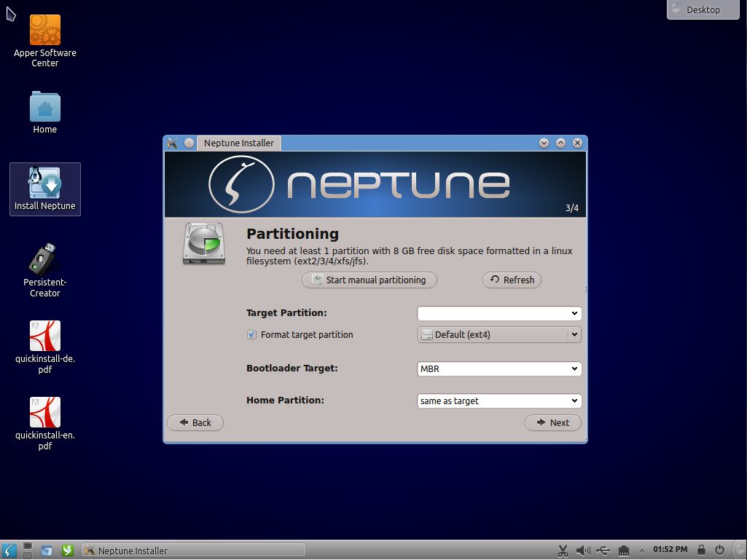
Task: Click the Neptune Installer taskbar entry
Action: click(193, 551)
